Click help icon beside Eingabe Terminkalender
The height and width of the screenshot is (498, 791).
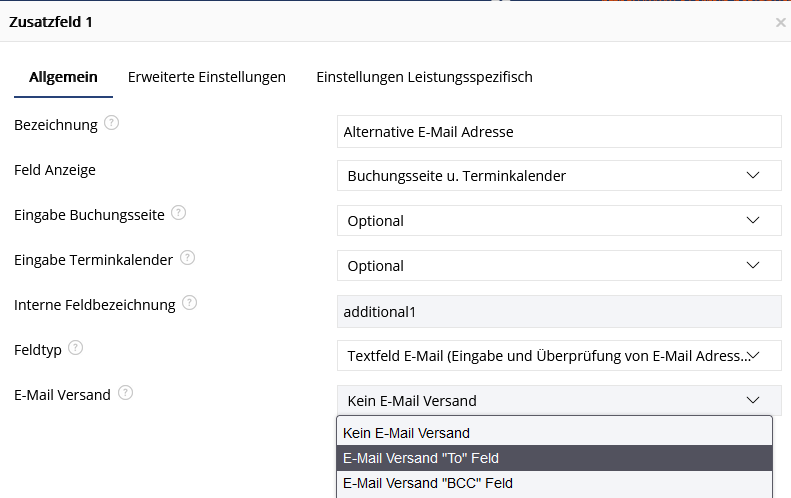(x=188, y=258)
